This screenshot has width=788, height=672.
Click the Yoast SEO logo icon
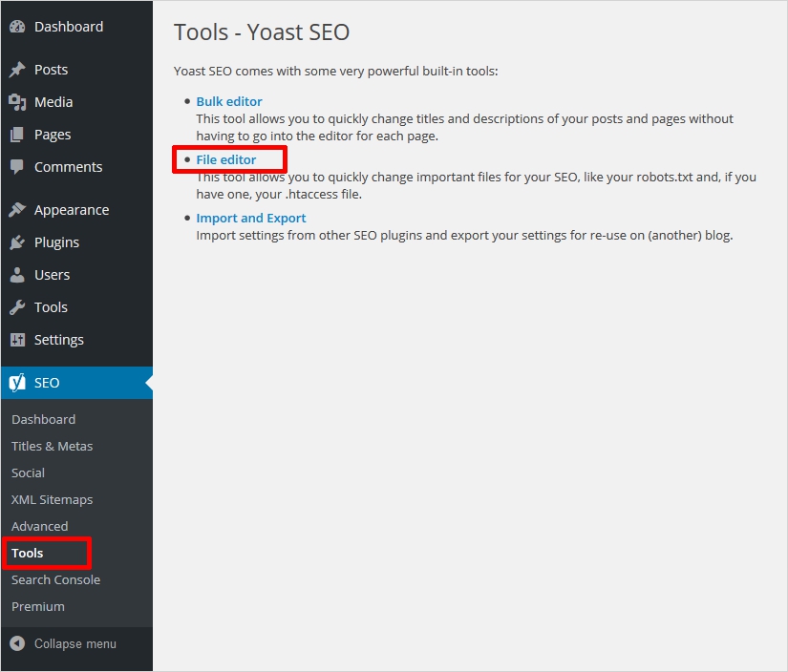(17, 383)
